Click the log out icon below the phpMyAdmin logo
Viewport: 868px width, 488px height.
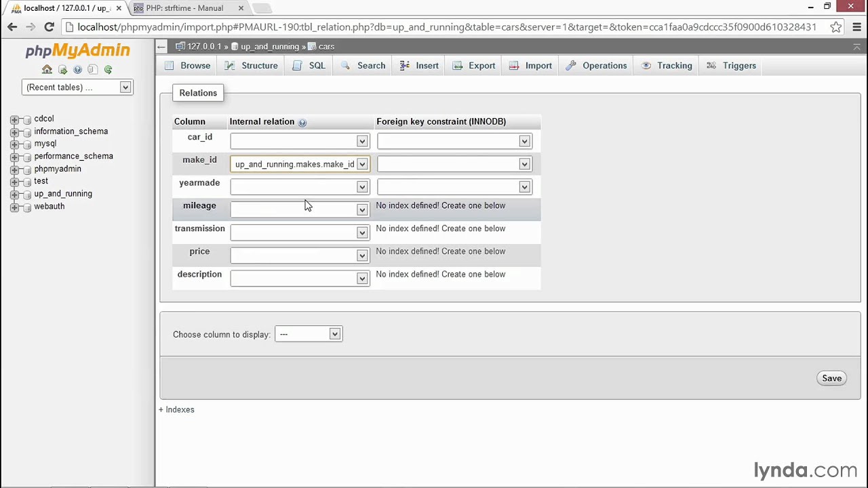[62, 70]
